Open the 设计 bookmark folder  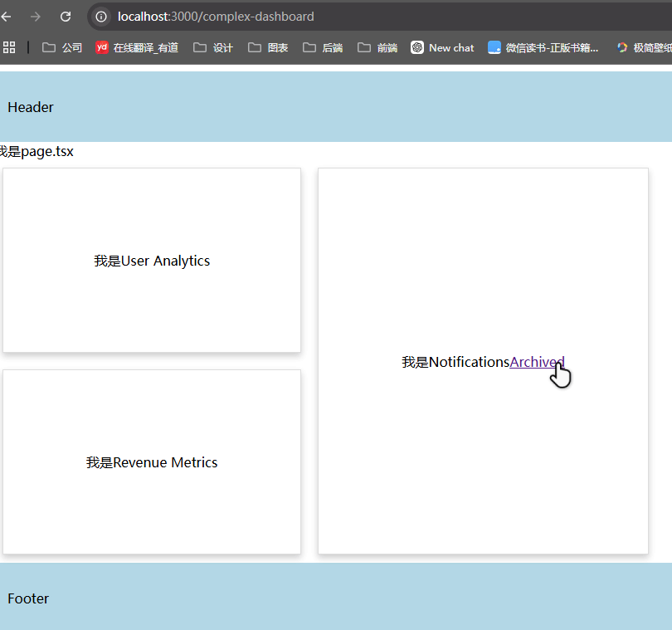point(213,47)
